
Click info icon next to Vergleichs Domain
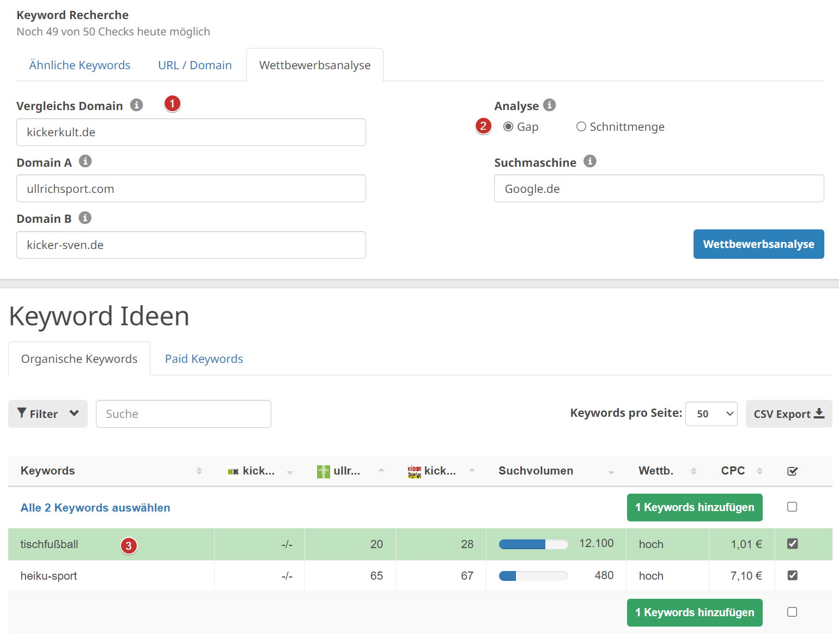click(x=137, y=105)
